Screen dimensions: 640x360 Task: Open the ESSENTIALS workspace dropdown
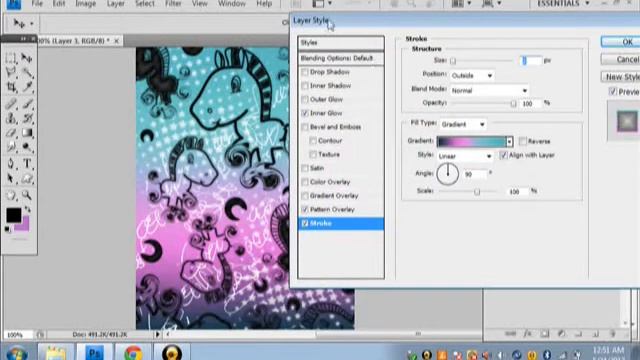[x=563, y=4]
